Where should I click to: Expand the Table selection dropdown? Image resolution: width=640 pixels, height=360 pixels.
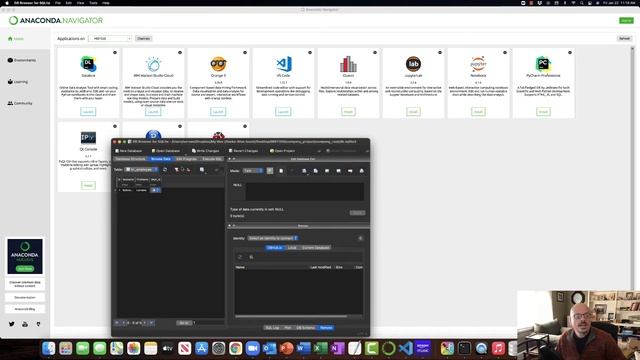141,169
